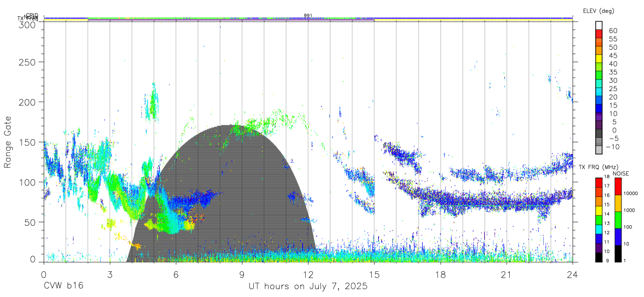Click the blue NOISE swatch between 100 and 10

click(617, 237)
